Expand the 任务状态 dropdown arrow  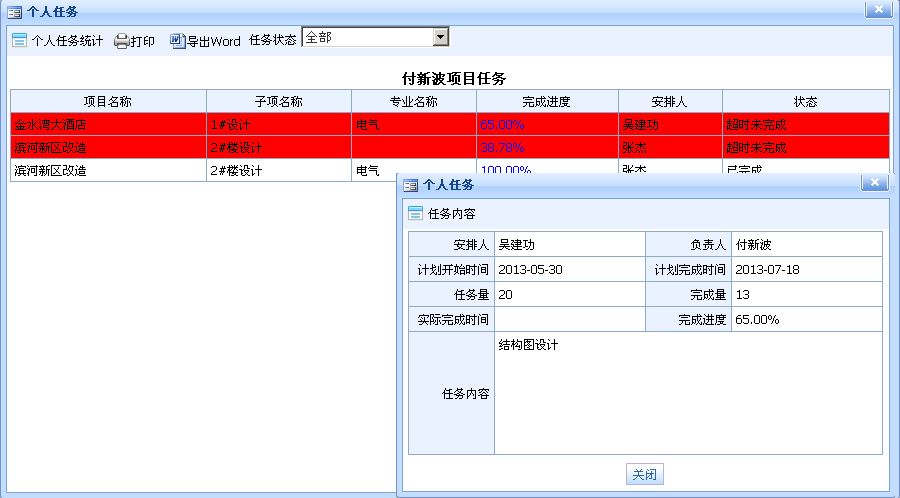pyautogui.click(x=440, y=37)
